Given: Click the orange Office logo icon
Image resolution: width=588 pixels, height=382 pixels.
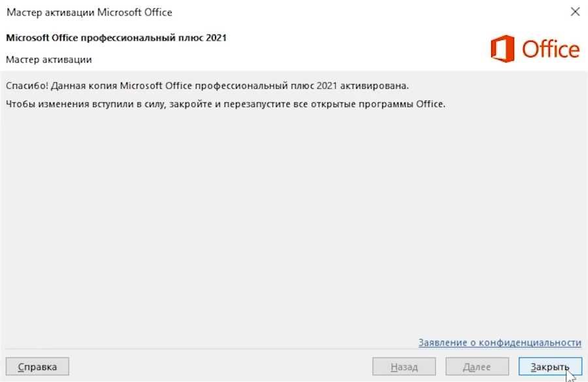Looking at the screenshot, I should (502, 49).
